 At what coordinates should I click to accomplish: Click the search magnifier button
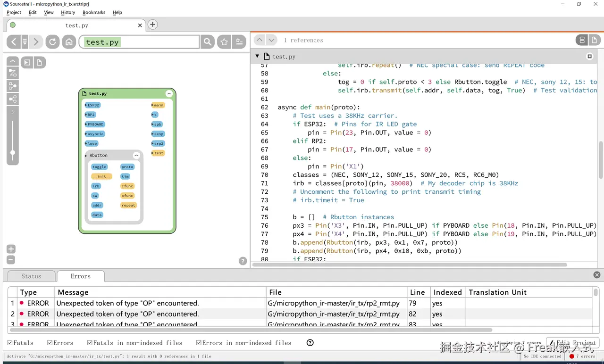[207, 42]
